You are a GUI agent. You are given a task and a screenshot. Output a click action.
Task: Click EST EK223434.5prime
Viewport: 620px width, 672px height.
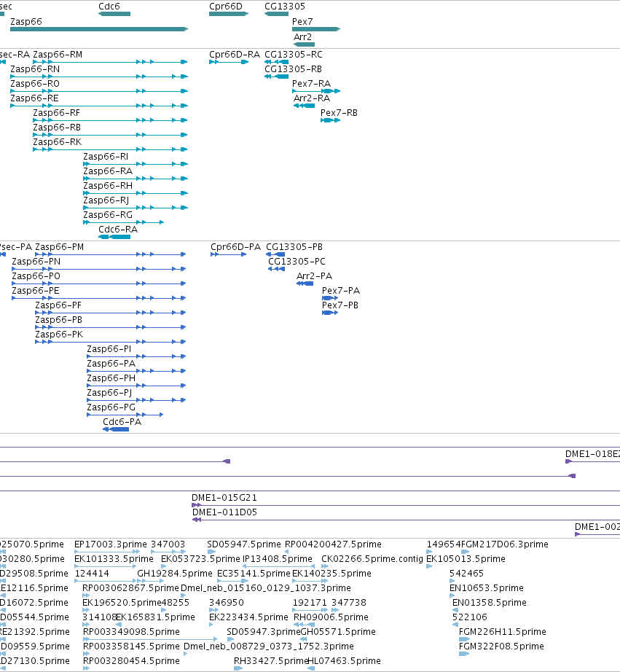211,625
